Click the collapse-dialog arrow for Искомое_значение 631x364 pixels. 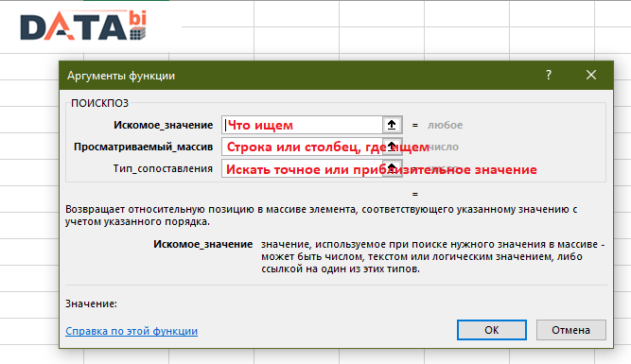[392, 125]
